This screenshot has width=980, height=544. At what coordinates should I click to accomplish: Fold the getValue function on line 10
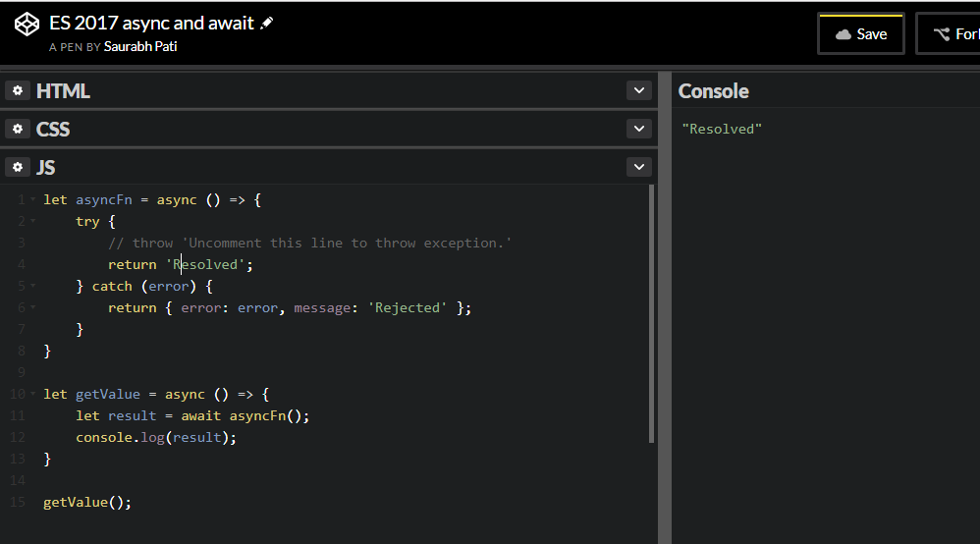pos(32,395)
